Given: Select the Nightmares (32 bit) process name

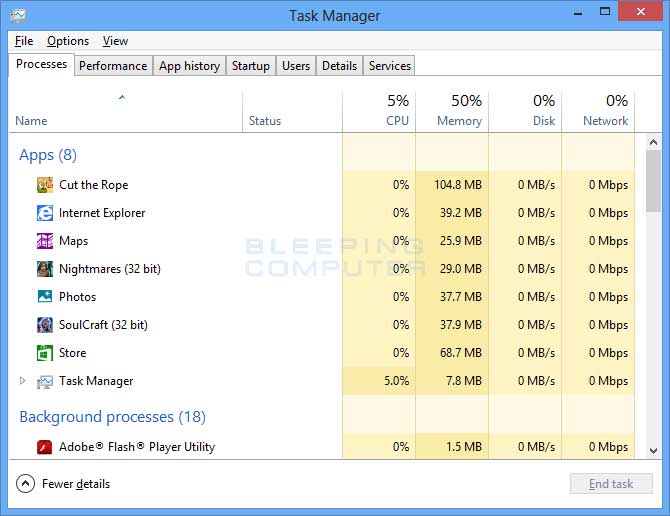Looking at the screenshot, I should [x=110, y=269].
